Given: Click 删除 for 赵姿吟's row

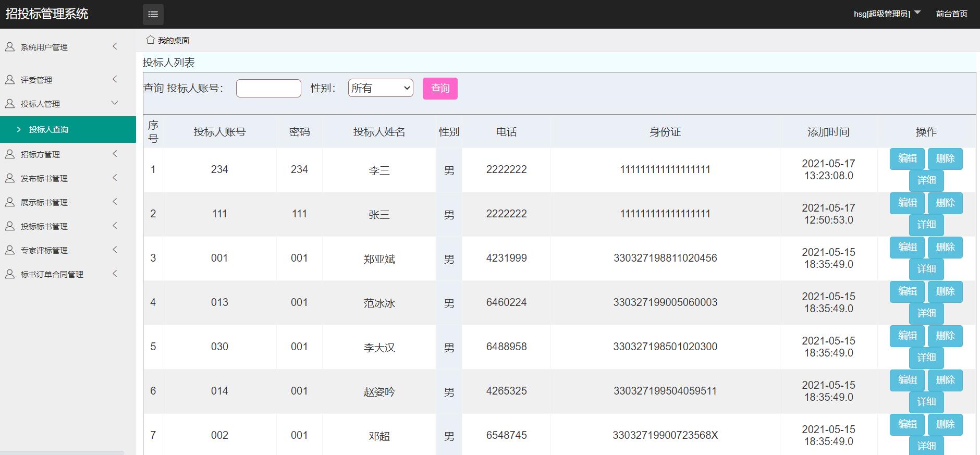Looking at the screenshot, I should 945,380.
